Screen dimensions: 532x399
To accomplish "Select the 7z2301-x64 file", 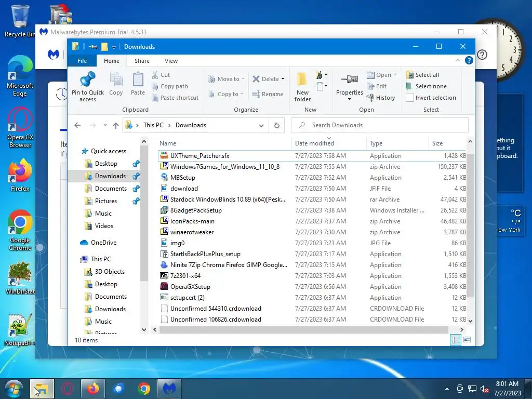I will click(312, 276).
